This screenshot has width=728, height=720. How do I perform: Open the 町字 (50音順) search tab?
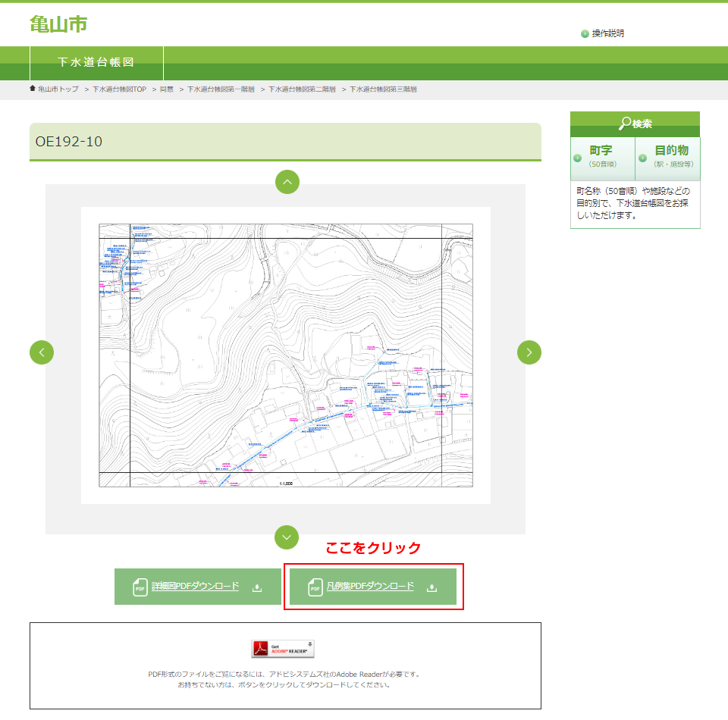tap(602, 158)
